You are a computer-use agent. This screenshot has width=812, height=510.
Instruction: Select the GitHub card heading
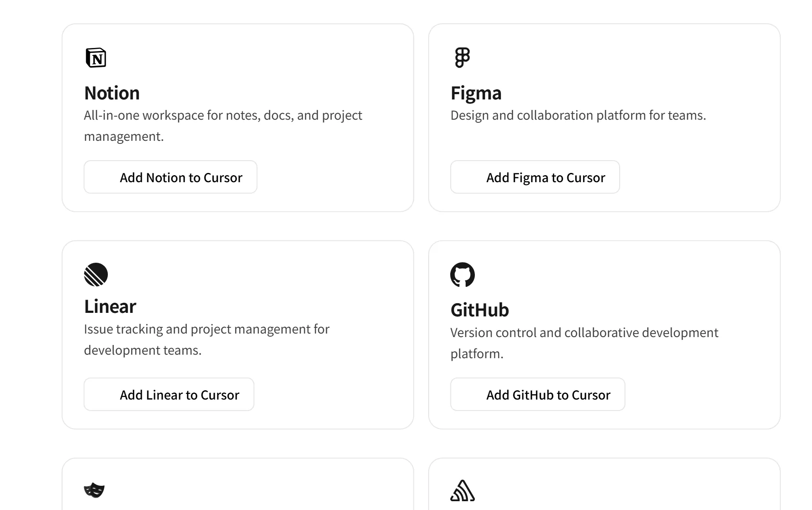click(x=479, y=310)
